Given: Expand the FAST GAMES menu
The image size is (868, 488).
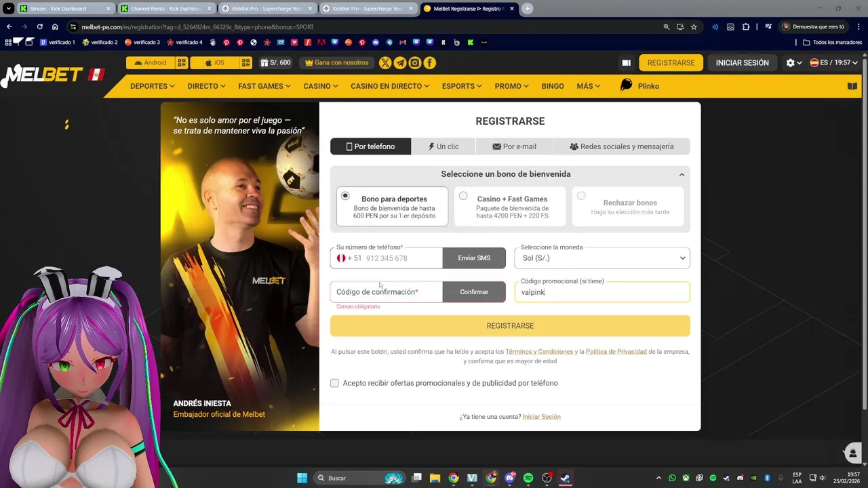Looking at the screenshot, I should [x=264, y=86].
